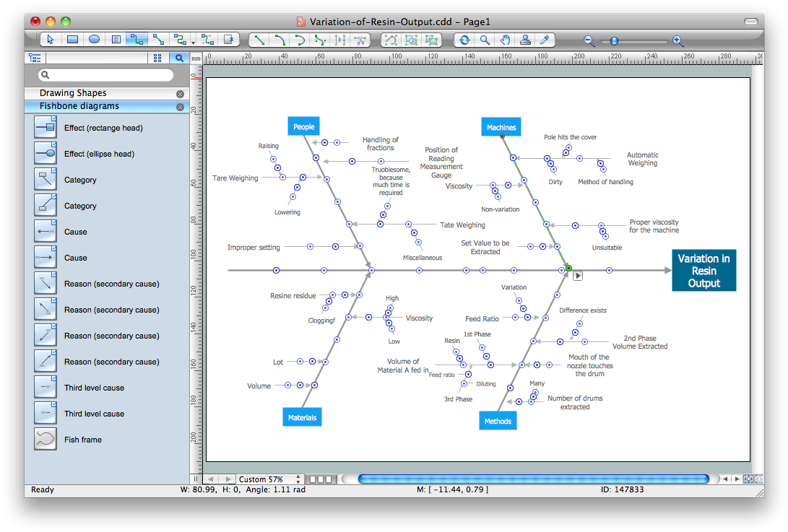Viewport: 788px width, 532px height.
Task: Expand the arrow beside green connection point
Action: 578,275
